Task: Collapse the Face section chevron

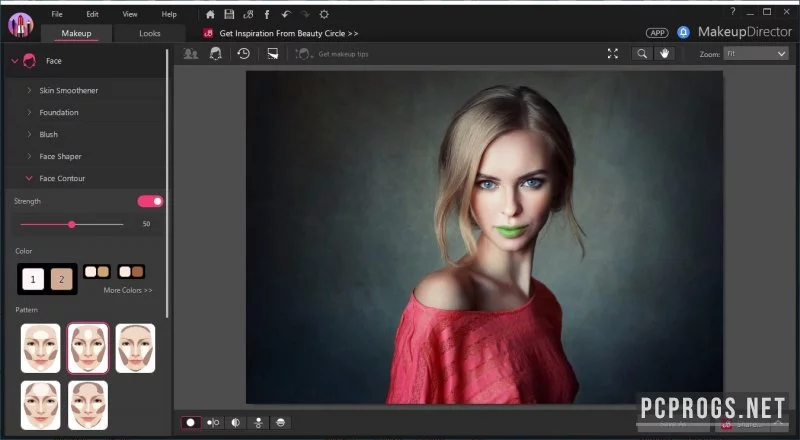Action: click(15, 61)
